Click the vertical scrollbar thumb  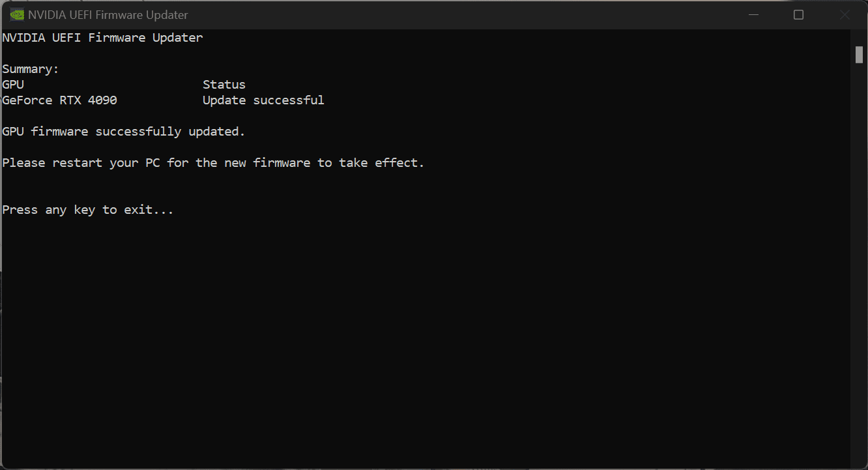[859, 55]
